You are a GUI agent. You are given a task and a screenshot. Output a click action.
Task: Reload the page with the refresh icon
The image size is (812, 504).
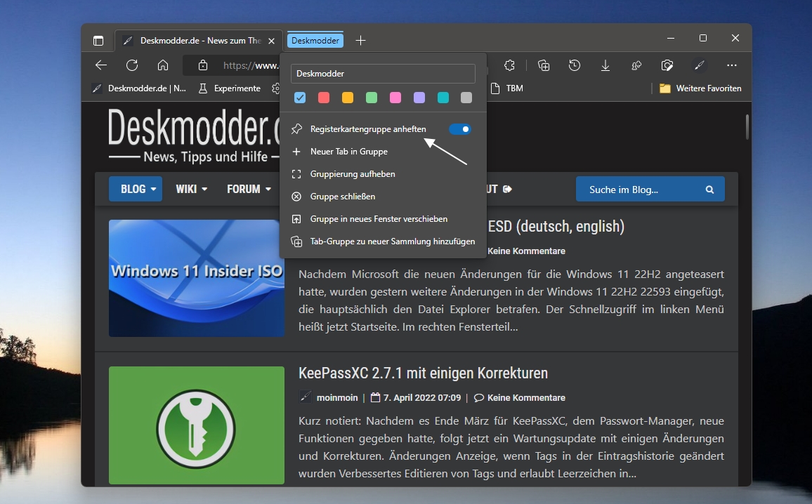click(x=132, y=65)
